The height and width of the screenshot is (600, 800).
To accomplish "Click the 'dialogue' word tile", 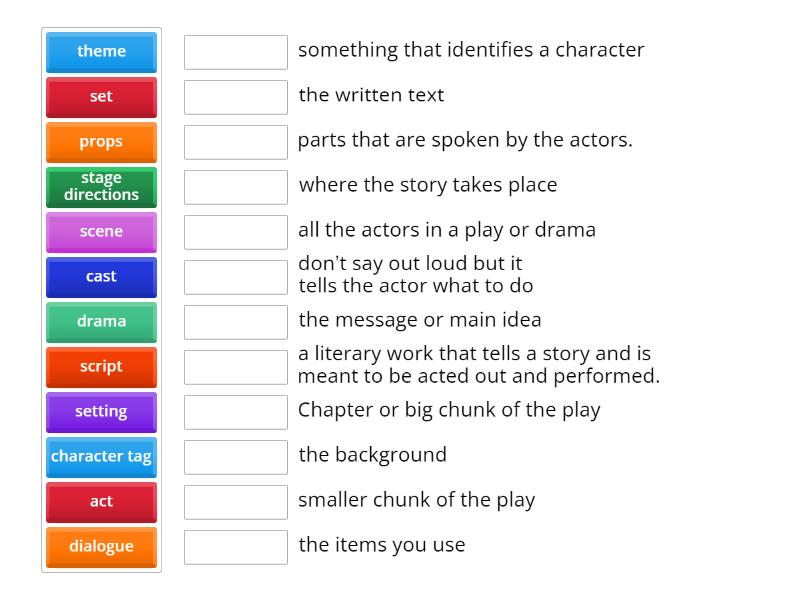I will coord(100,547).
